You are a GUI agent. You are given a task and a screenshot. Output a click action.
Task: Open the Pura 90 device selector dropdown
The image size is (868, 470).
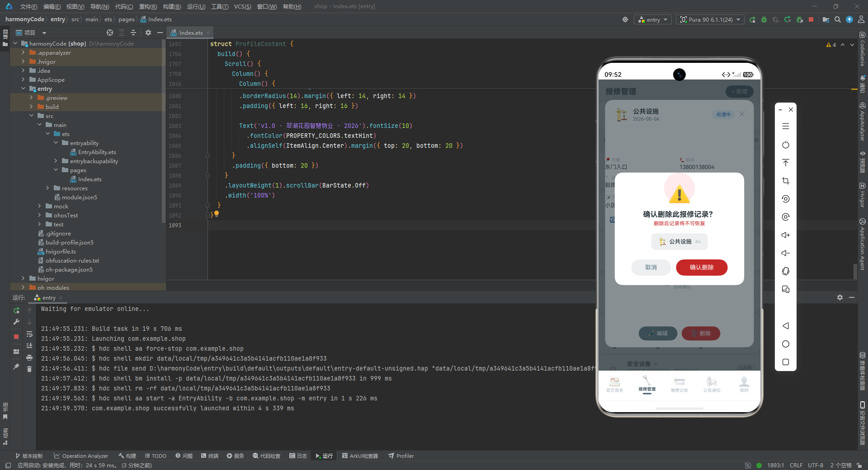(711, 20)
